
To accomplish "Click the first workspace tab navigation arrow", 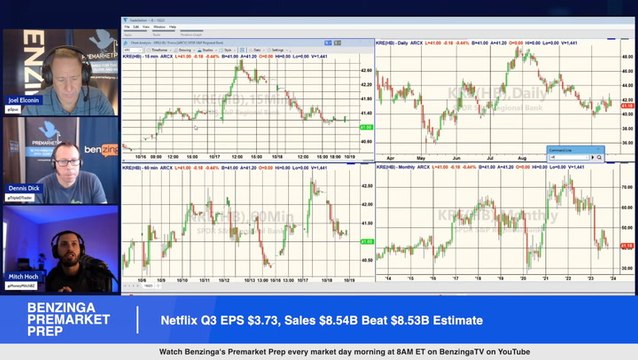I will tap(125, 286).
